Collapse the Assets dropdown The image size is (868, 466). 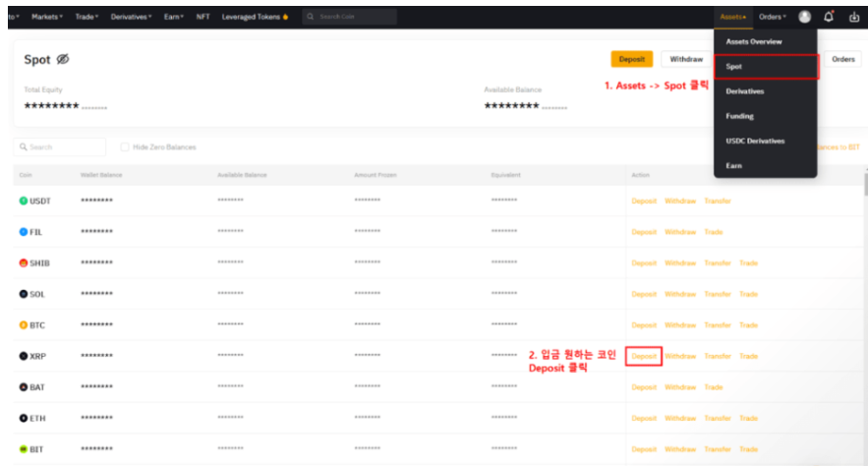click(733, 17)
